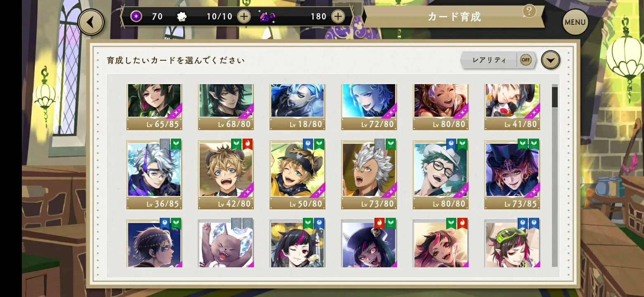The width and height of the screenshot is (644, 297).
Task: Choose the grey cat creature card
Action: coord(226,243)
